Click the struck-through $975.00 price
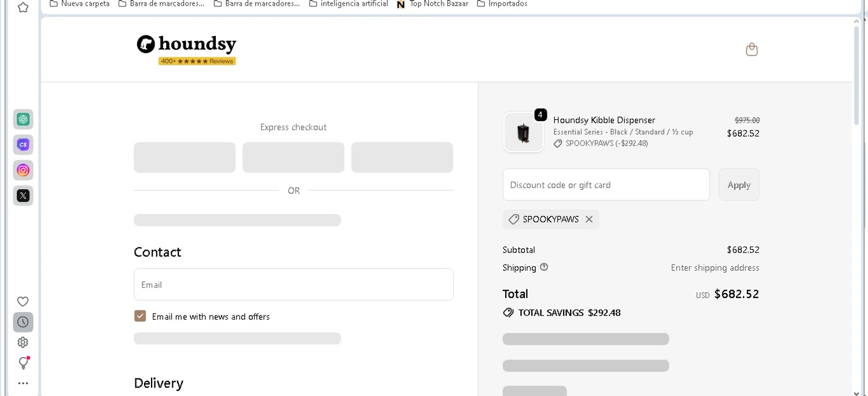Viewport: 868px width, 396px height. pyautogui.click(x=747, y=120)
